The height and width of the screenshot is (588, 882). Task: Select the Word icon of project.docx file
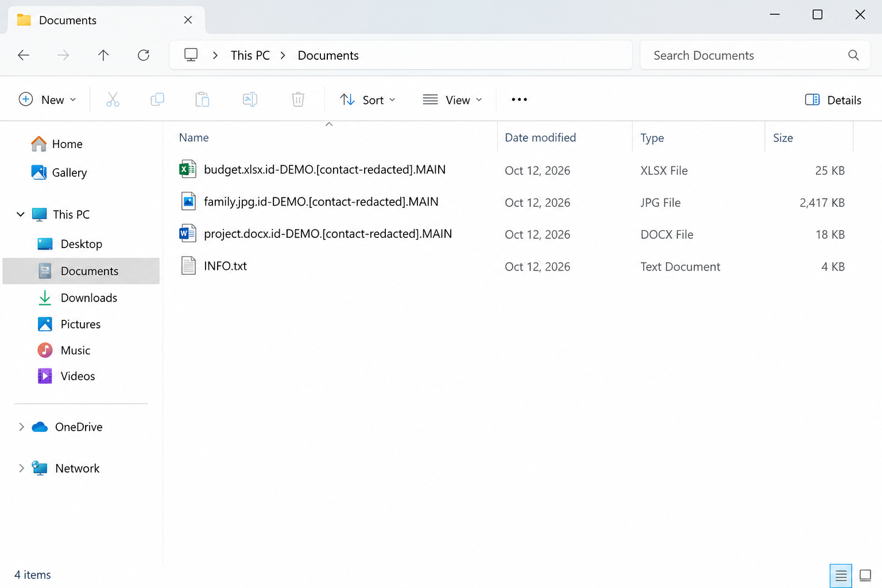188,234
